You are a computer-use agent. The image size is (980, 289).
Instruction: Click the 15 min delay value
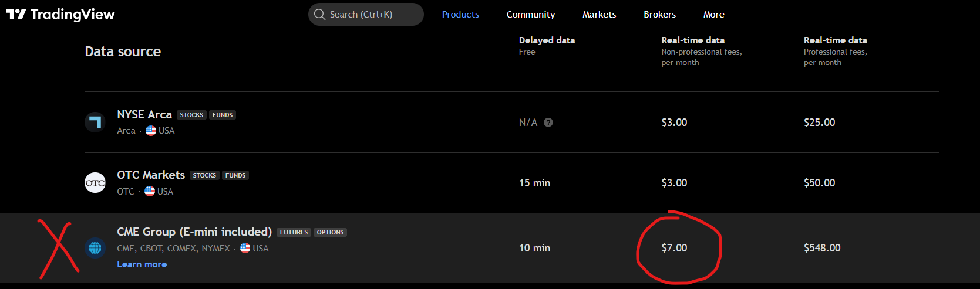click(534, 183)
